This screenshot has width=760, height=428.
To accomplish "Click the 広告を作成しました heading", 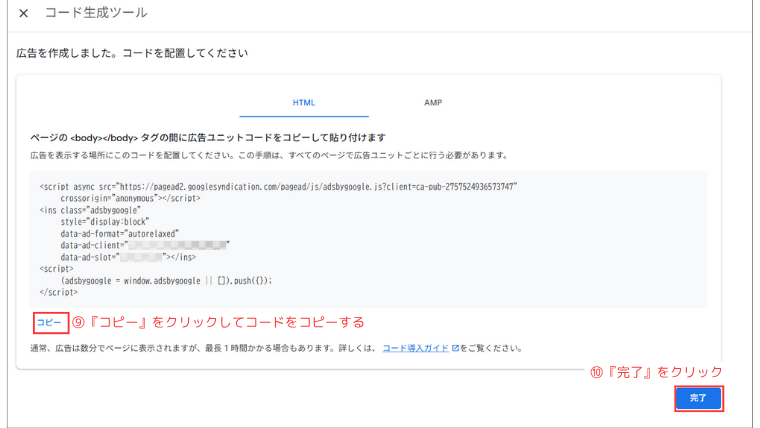I will (x=132, y=53).
